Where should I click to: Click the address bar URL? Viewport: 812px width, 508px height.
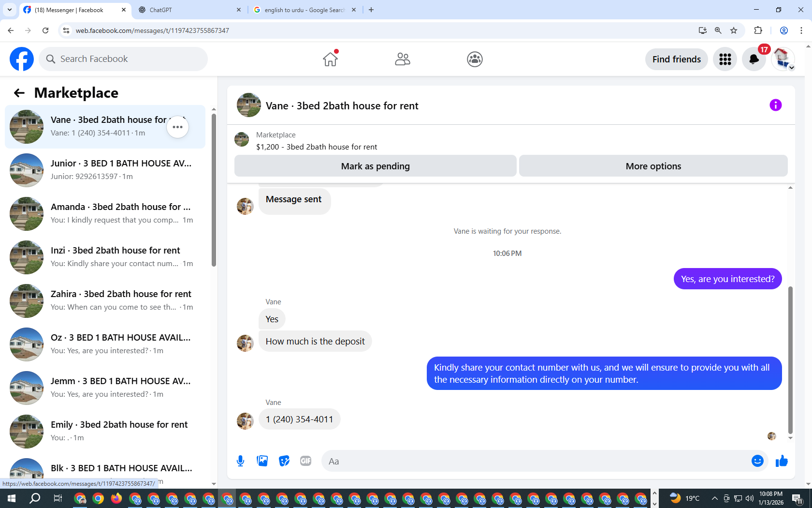152,30
